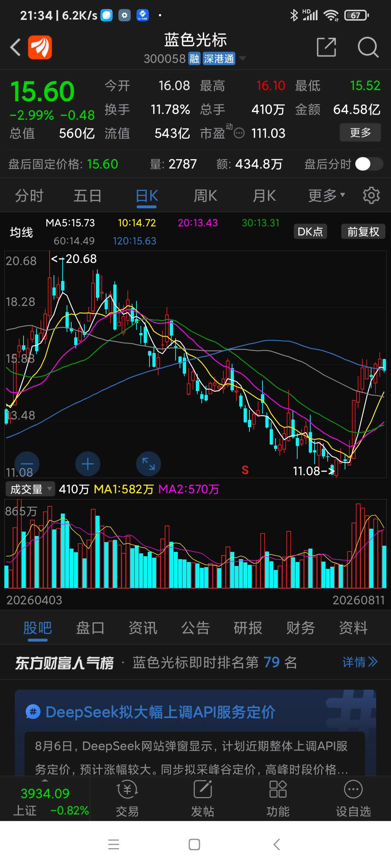Toggle the 盘后分时 switch
391x868 pixels.
pyautogui.click(x=369, y=164)
